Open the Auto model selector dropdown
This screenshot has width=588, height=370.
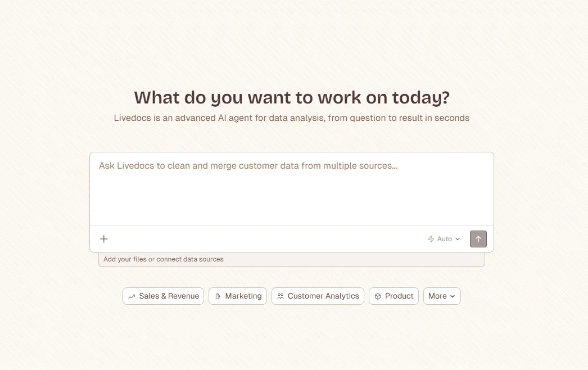(x=444, y=238)
